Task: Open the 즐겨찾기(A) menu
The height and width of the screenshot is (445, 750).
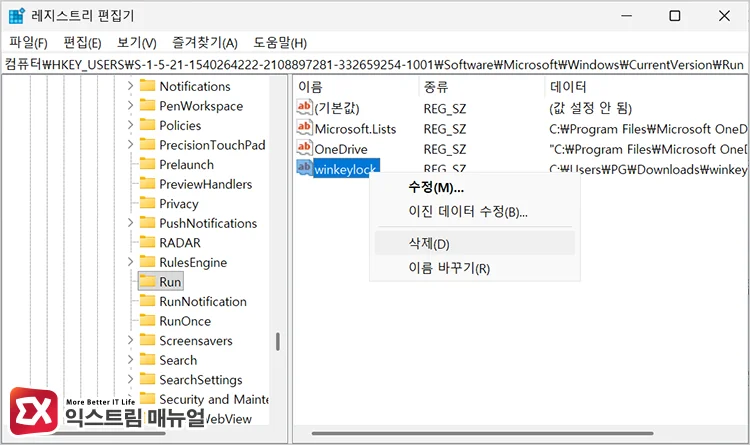Action: coord(205,43)
